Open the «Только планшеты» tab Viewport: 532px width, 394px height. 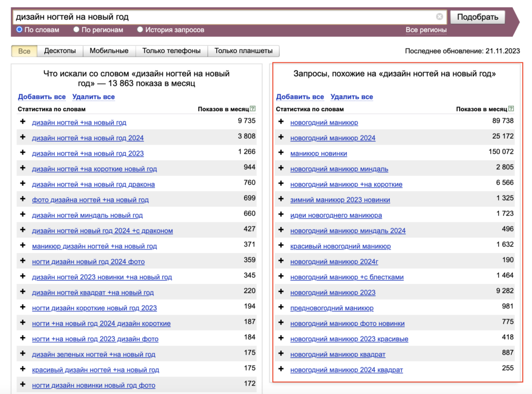(x=243, y=51)
